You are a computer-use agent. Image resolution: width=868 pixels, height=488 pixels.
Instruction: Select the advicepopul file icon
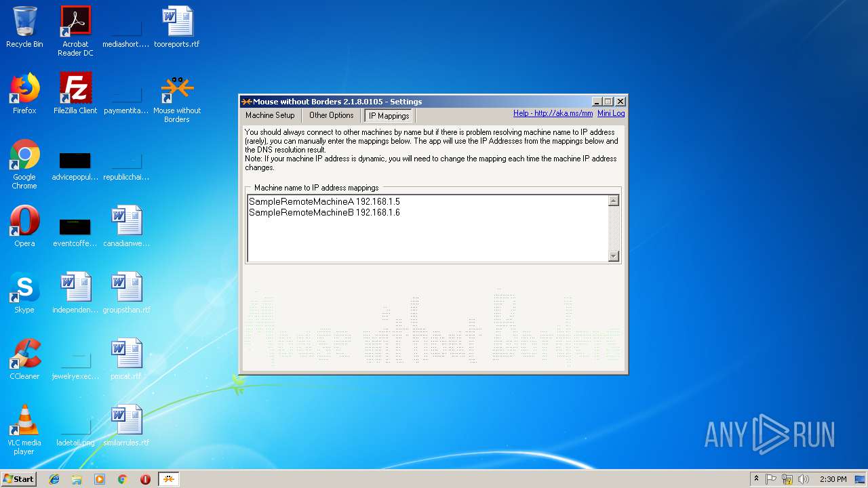point(75,164)
